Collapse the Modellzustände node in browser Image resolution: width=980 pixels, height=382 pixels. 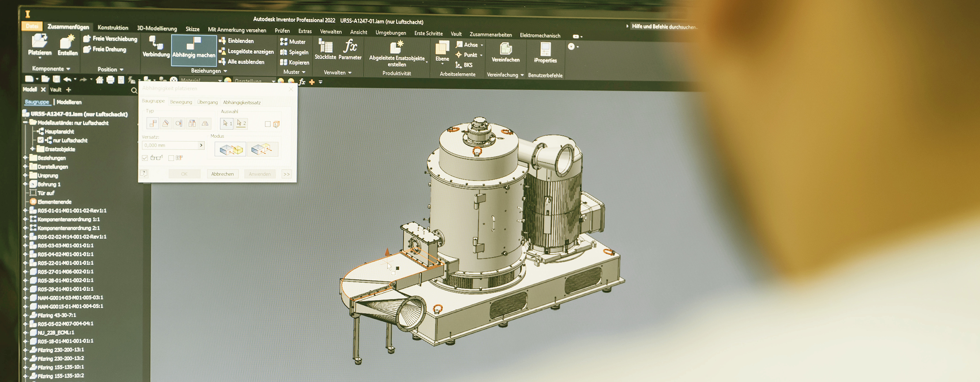tap(25, 122)
